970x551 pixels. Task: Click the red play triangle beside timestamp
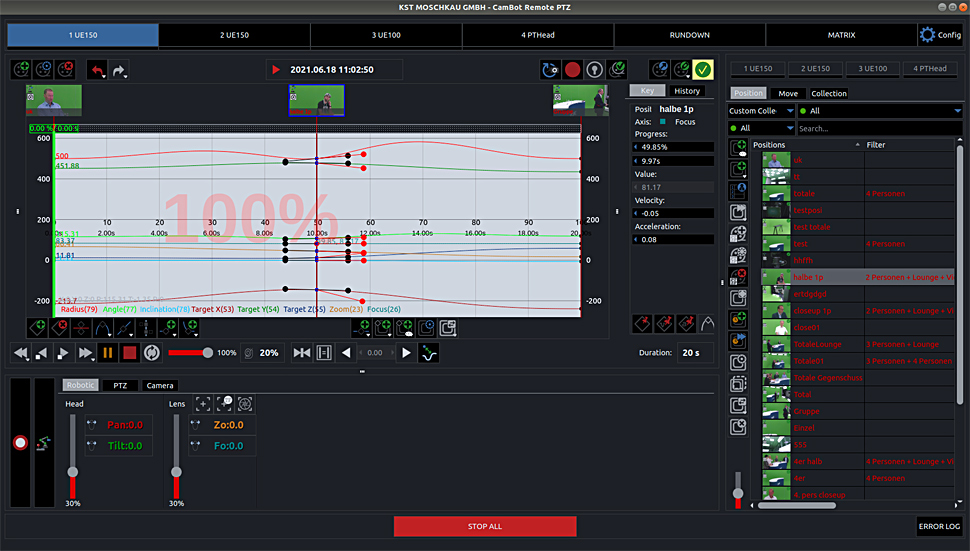click(276, 70)
